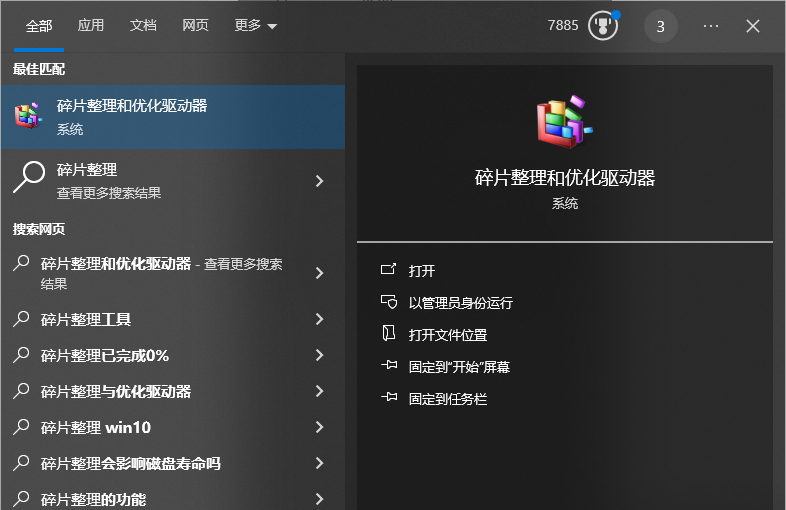Expand arrow for 碎片整理和优化驱动器 web result
This screenshot has width=786, height=510.
coord(319,273)
